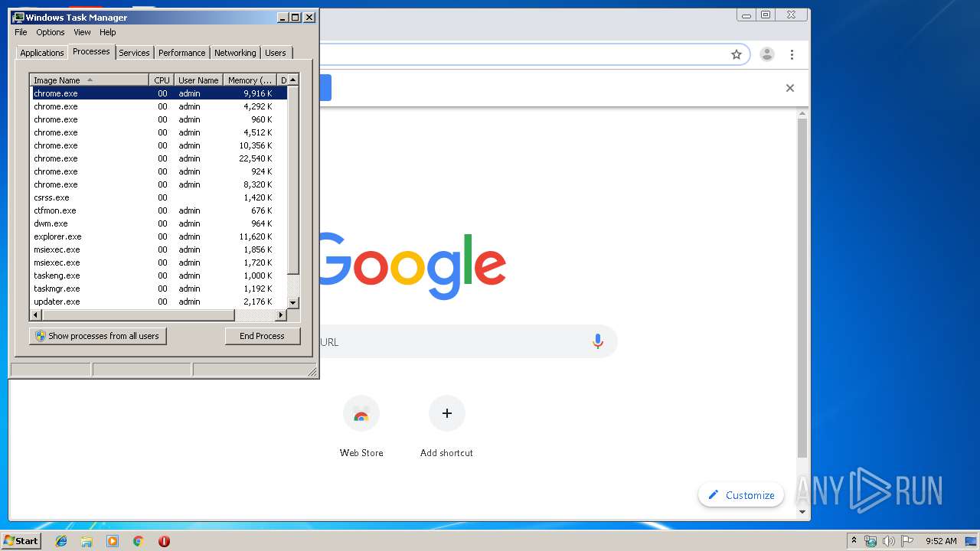
Task: Click the Add shortcut plus icon
Action: point(447,413)
